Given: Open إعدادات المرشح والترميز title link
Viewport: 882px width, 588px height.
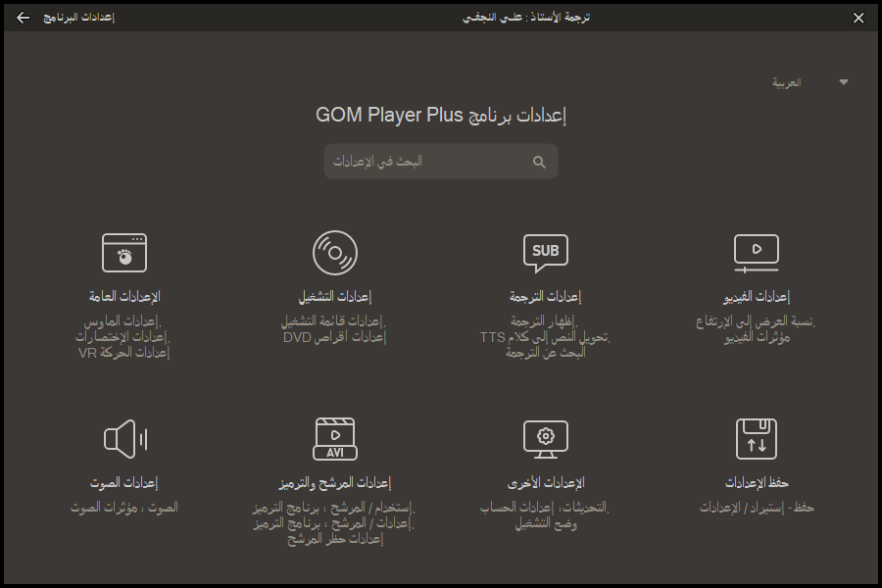Looking at the screenshot, I should click(335, 483).
